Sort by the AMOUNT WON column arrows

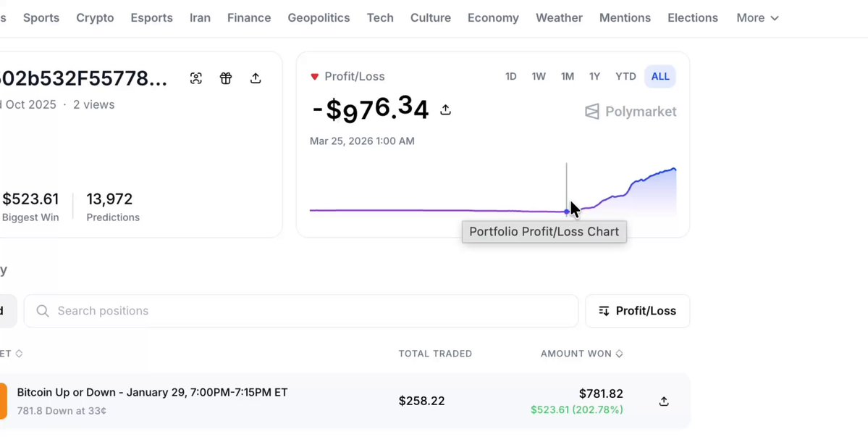coord(619,354)
